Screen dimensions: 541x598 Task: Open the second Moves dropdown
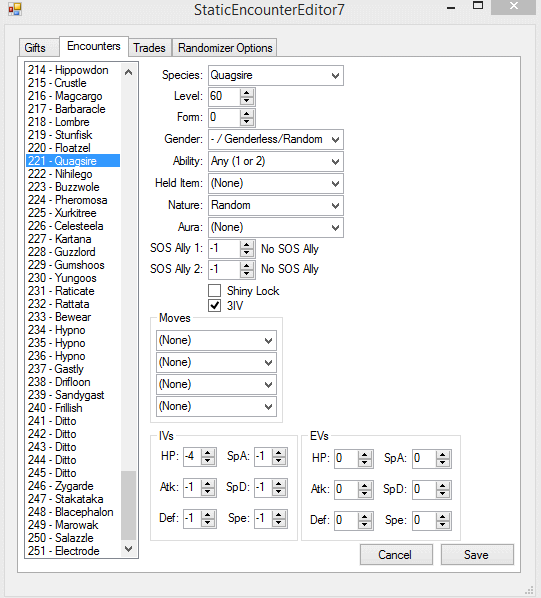[268, 363]
